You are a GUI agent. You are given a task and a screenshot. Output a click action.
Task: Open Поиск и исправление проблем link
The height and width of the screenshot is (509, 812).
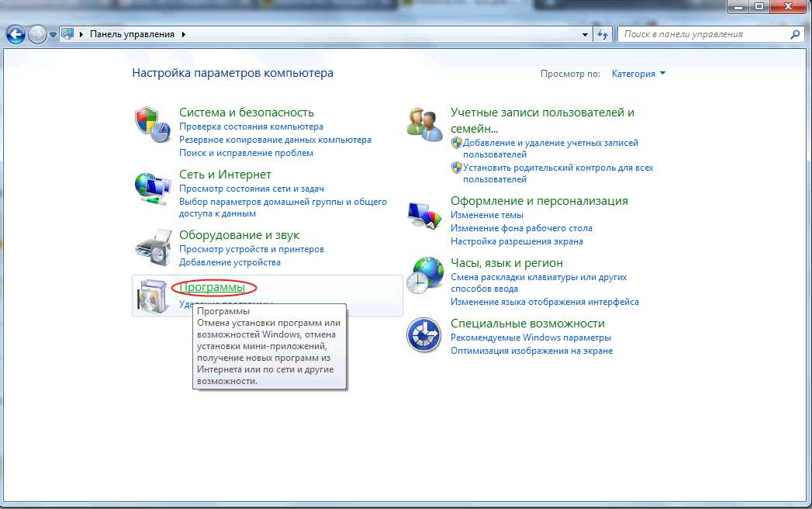click(x=246, y=153)
